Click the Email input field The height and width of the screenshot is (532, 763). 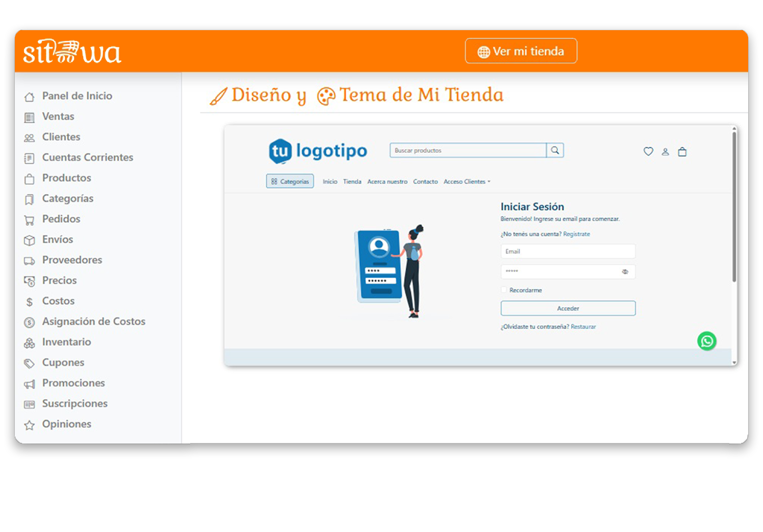coord(568,251)
